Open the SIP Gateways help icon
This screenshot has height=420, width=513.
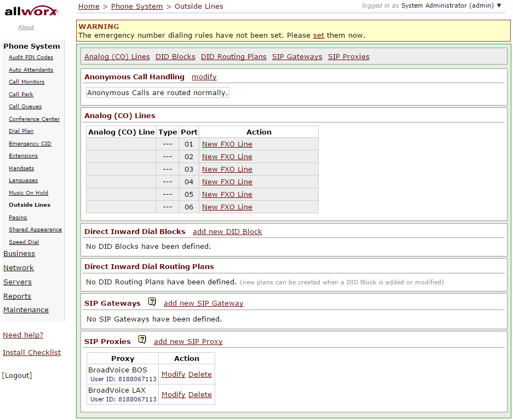coord(152,301)
